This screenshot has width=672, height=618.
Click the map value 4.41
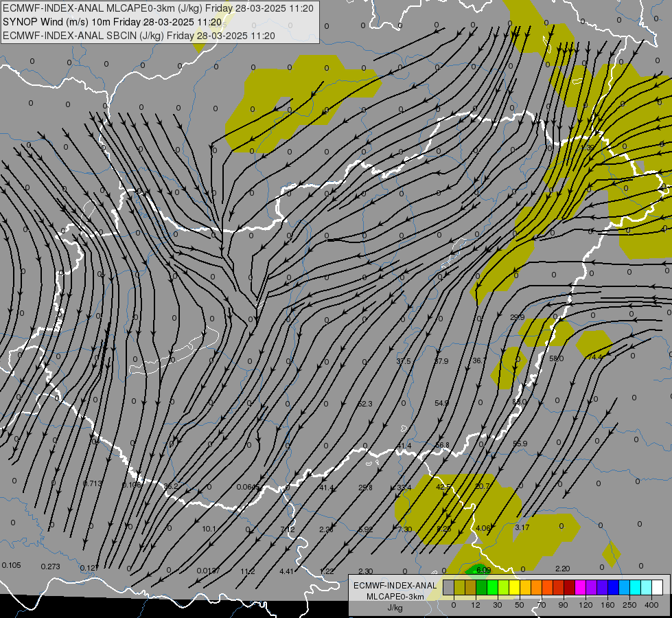point(286,571)
